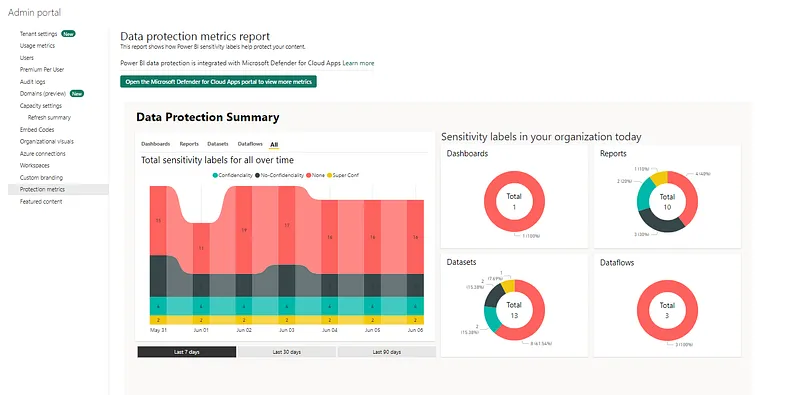Click the Reports donut chart

pos(667,202)
